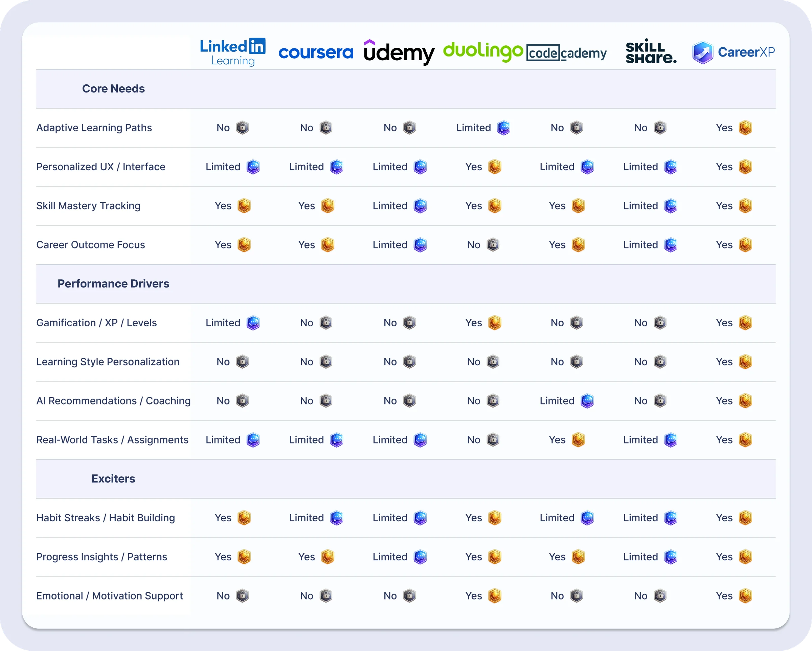Image resolution: width=812 pixels, height=651 pixels.
Task: Click the Personalized UX / Interface label
Action: [100, 167]
